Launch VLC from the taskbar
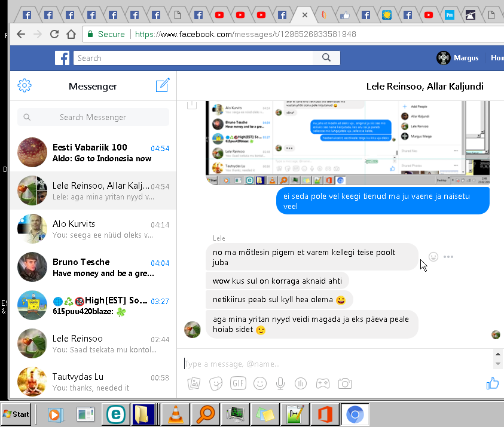 point(176,414)
